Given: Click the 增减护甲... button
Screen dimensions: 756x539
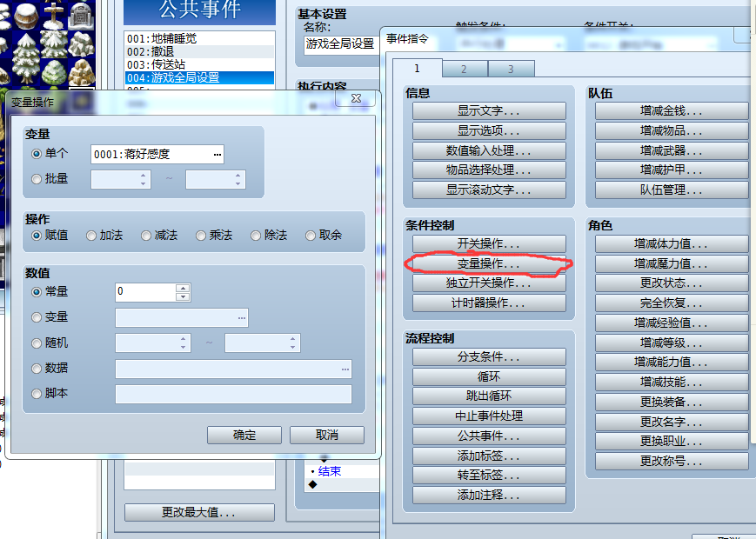Looking at the screenshot, I should pyautogui.click(x=672, y=170).
